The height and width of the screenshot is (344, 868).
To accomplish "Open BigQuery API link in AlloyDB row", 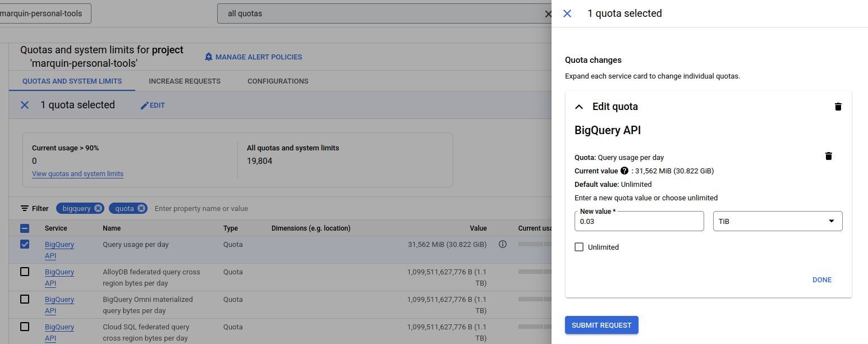I will point(59,277).
